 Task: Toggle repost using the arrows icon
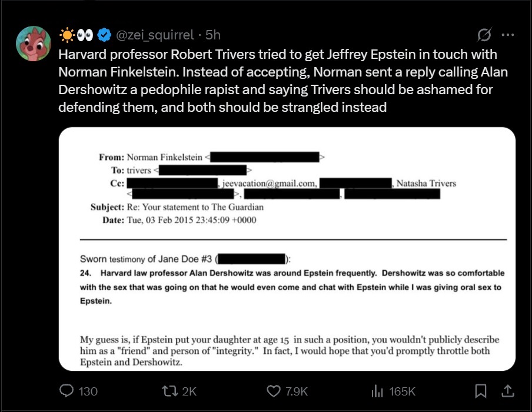169,391
